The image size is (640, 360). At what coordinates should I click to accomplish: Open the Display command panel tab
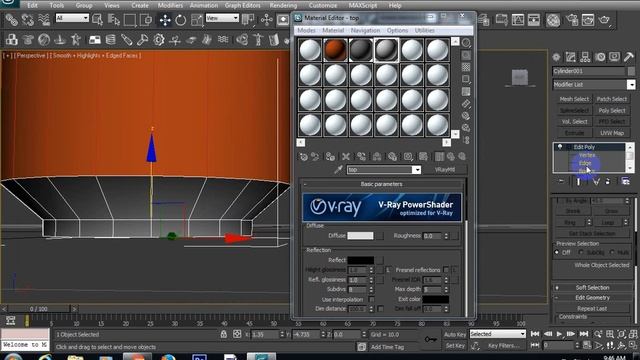click(x=614, y=57)
